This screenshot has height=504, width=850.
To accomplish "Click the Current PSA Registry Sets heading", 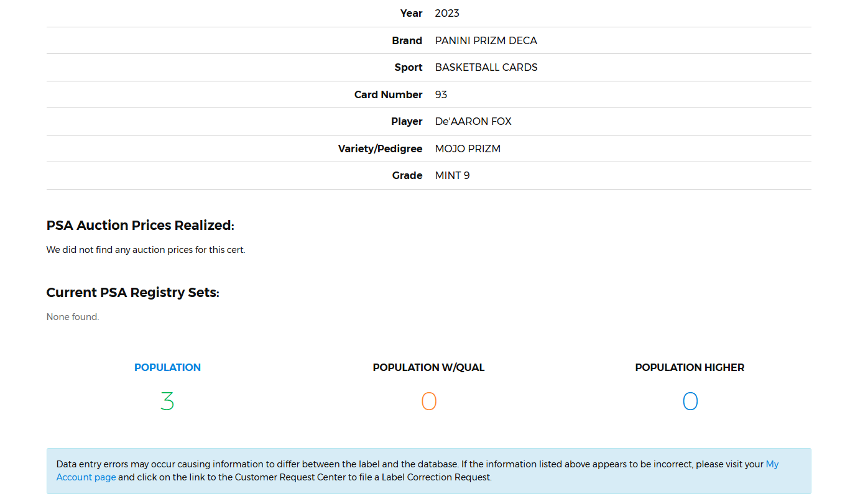I will pos(133,293).
